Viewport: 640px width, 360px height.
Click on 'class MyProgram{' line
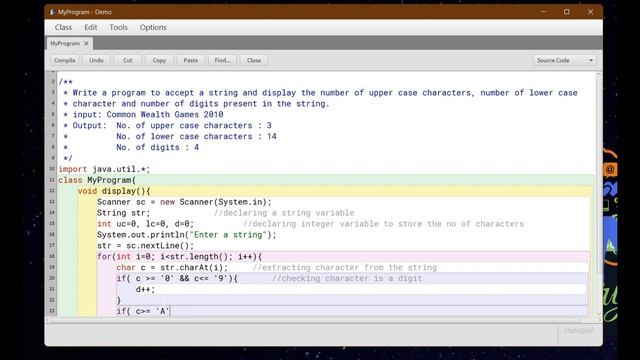pos(97,180)
